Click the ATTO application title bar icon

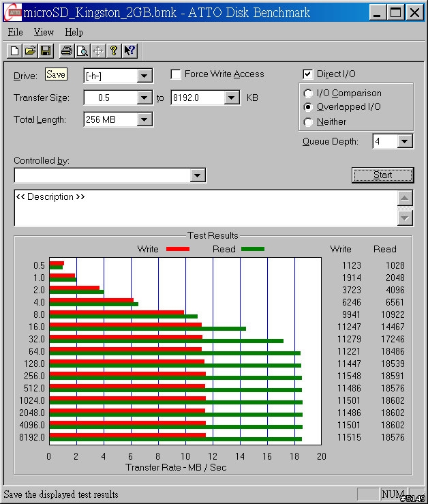click(13, 12)
